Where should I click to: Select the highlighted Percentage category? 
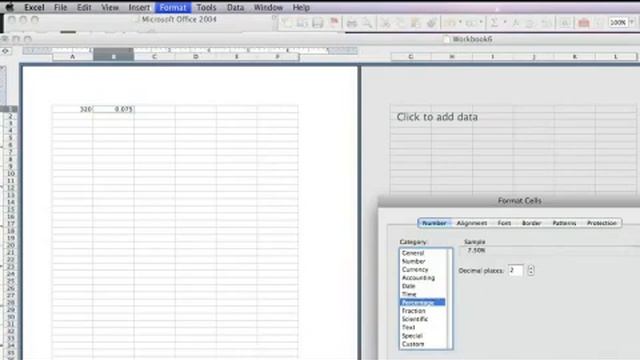(423, 302)
